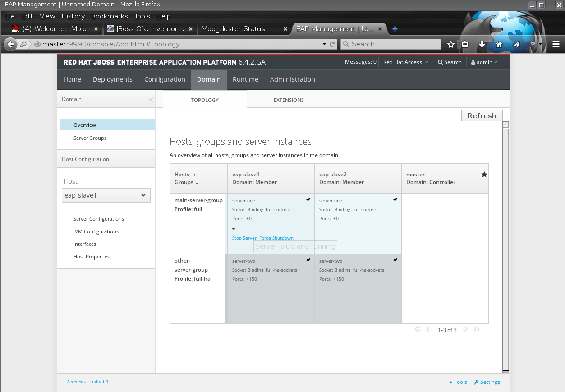Click the Search magnifier in console header
The width and height of the screenshot is (565, 392).
click(450, 62)
